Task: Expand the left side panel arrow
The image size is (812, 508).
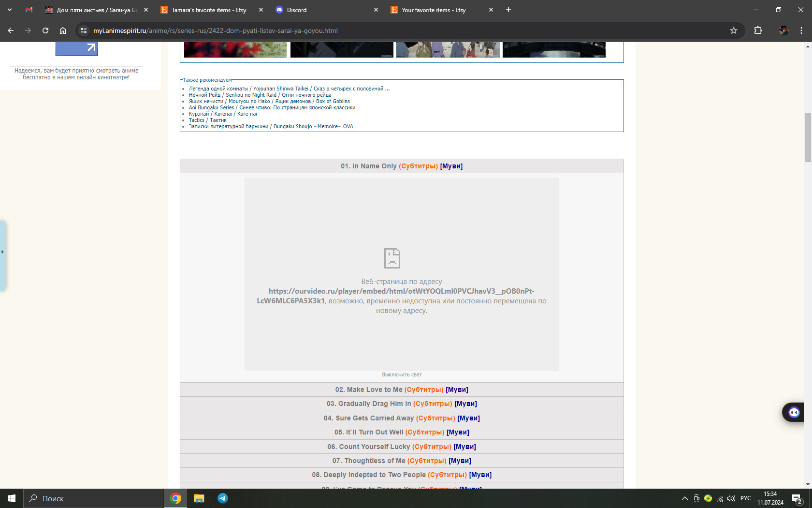Action: (x=2, y=252)
